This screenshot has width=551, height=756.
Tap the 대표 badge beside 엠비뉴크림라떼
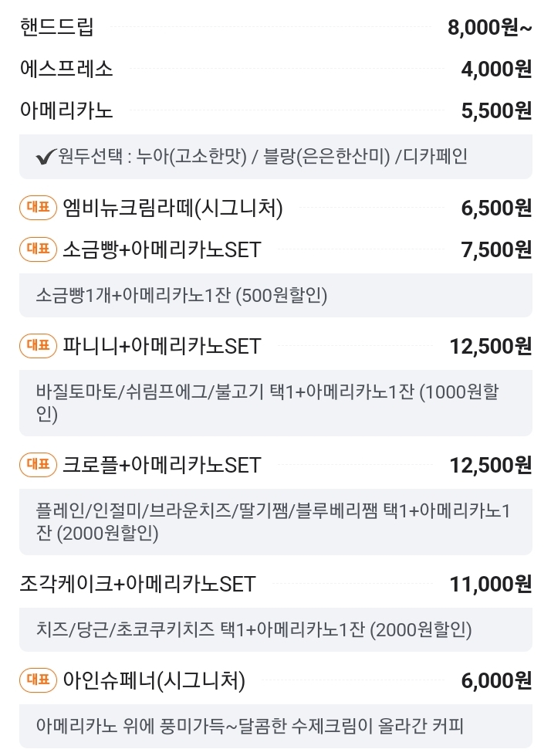click(38, 208)
